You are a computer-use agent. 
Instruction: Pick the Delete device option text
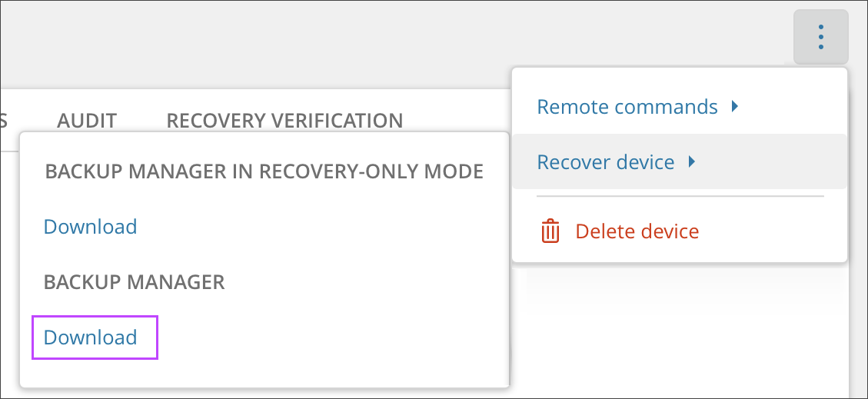coord(637,231)
